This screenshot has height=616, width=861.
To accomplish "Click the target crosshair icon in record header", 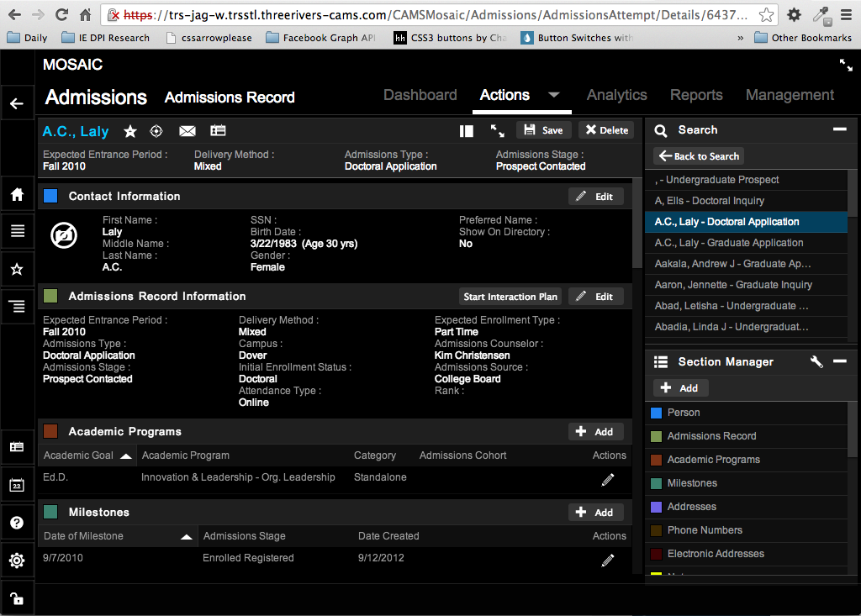I will [156, 131].
